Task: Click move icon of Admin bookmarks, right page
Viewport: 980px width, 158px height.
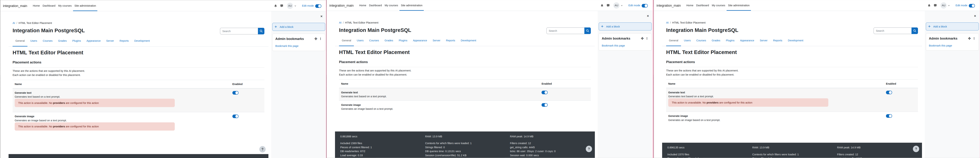Action: point(969,38)
